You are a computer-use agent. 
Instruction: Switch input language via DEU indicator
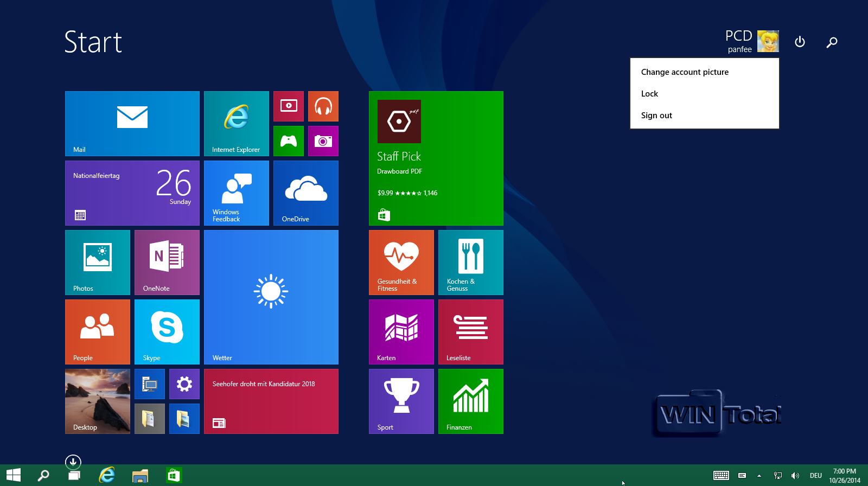(x=816, y=476)
